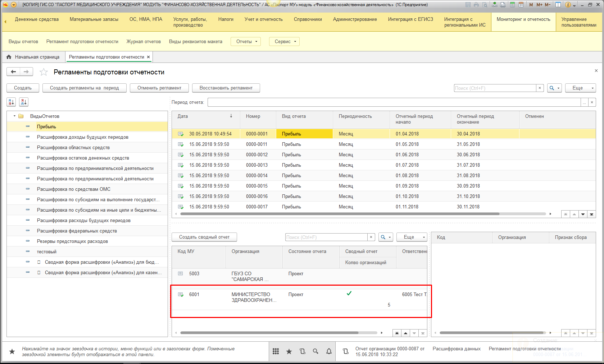Click the history icon in bottom panel

(302, 351)
